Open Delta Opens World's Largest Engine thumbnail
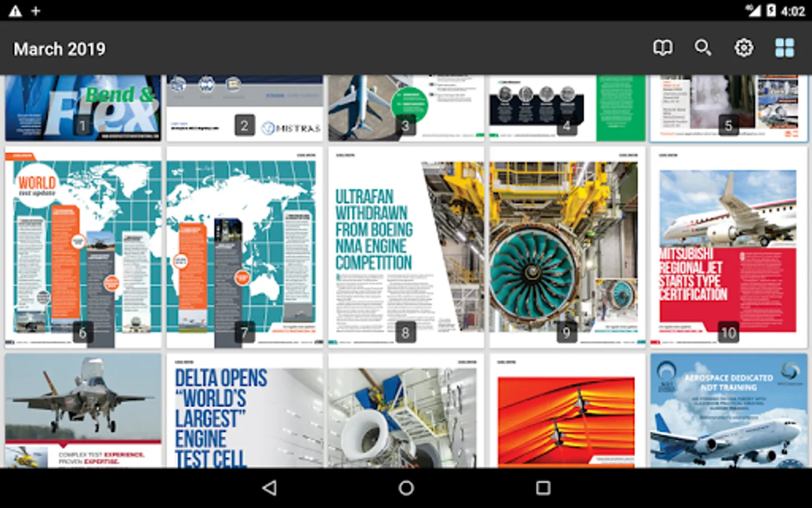Image resolution: width=812 pixels, height=508 pixels. click(245, 411)
